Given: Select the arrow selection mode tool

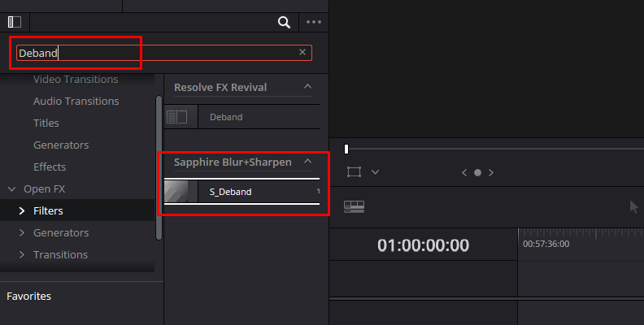Looking at the screenshot, I should coord(633,207).
